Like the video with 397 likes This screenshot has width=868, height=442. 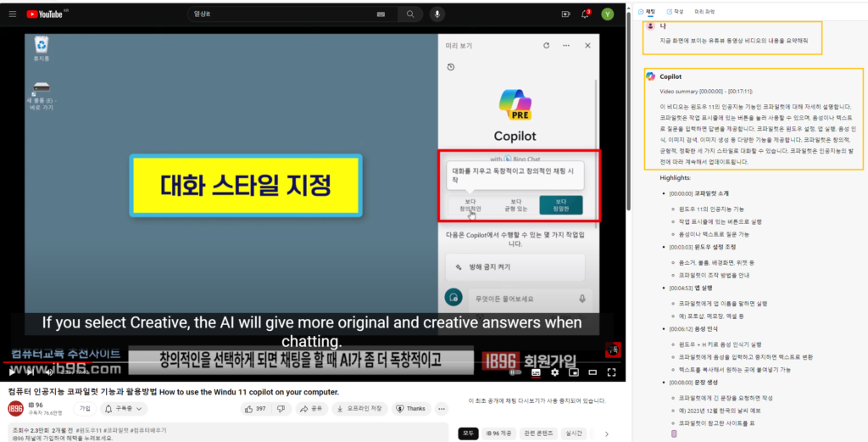(255, 409)
